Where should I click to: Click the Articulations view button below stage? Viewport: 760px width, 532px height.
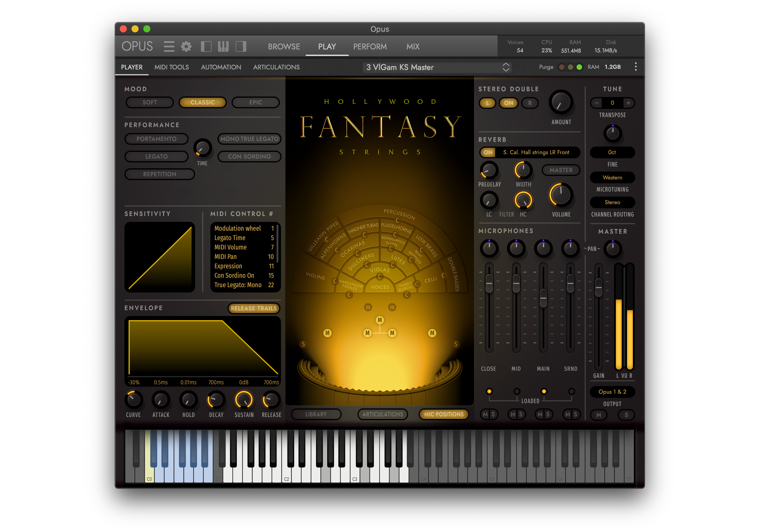click(x=382, y=414)
